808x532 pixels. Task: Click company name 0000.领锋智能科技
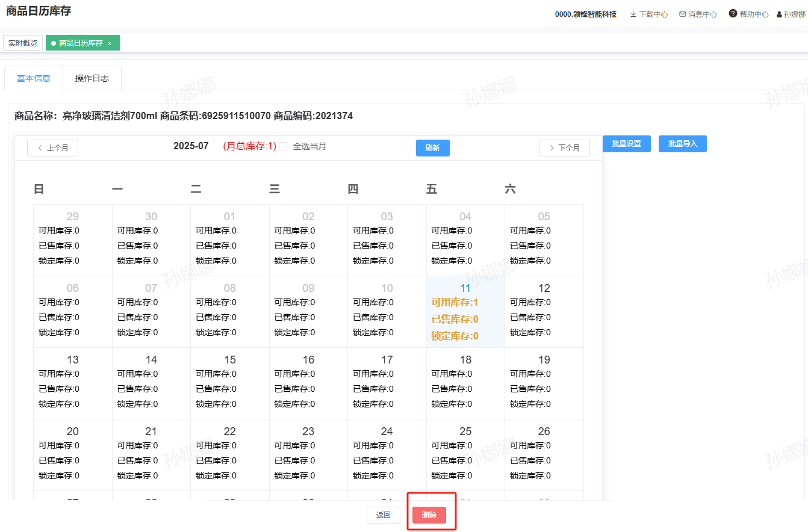click(585, 14)
